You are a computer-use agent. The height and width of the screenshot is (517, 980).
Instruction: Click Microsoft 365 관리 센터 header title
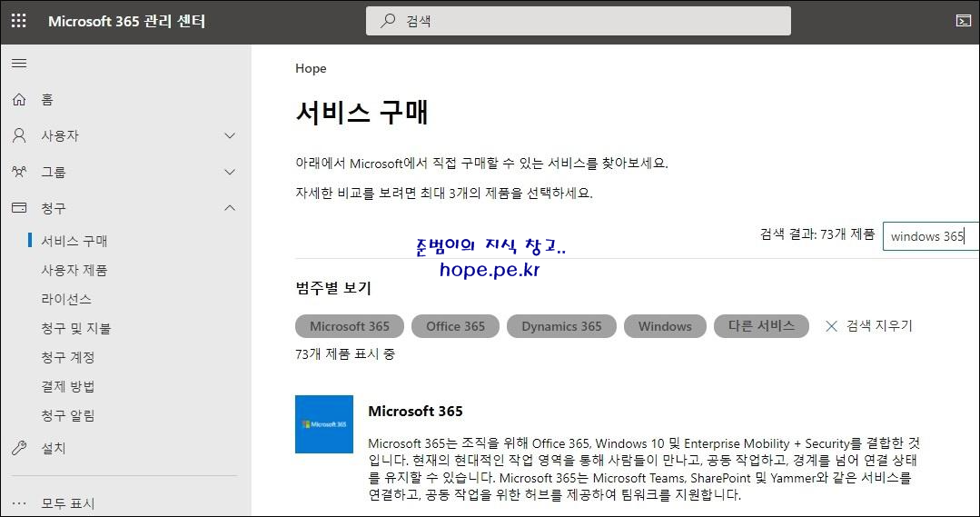pos(127,21)
